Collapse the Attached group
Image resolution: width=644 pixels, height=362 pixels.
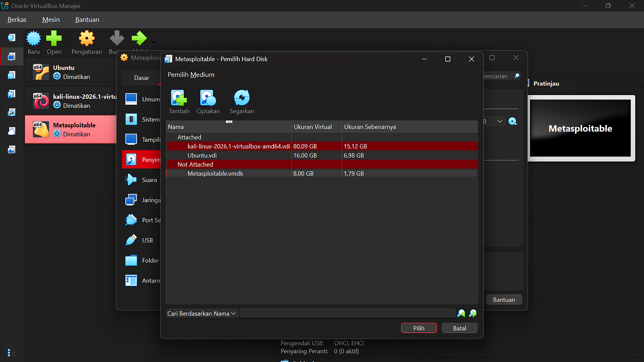click(172, 137)
